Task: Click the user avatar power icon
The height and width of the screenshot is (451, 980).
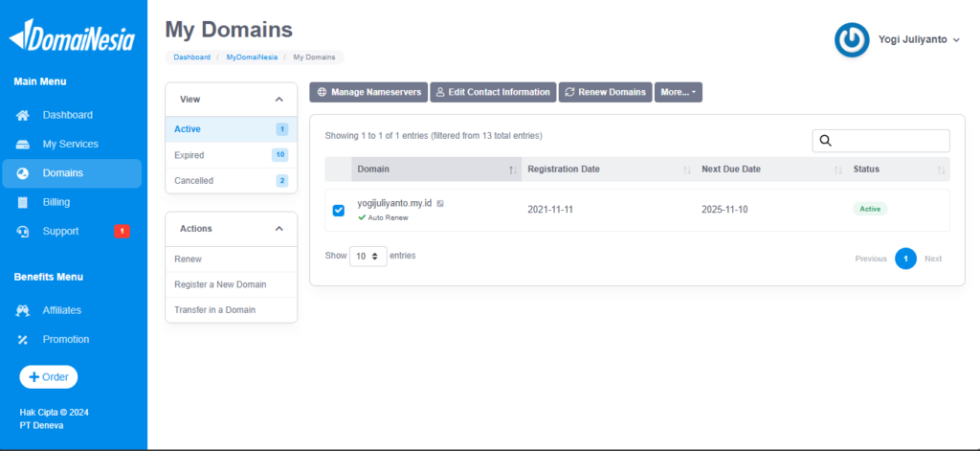Action: [852, 40]
